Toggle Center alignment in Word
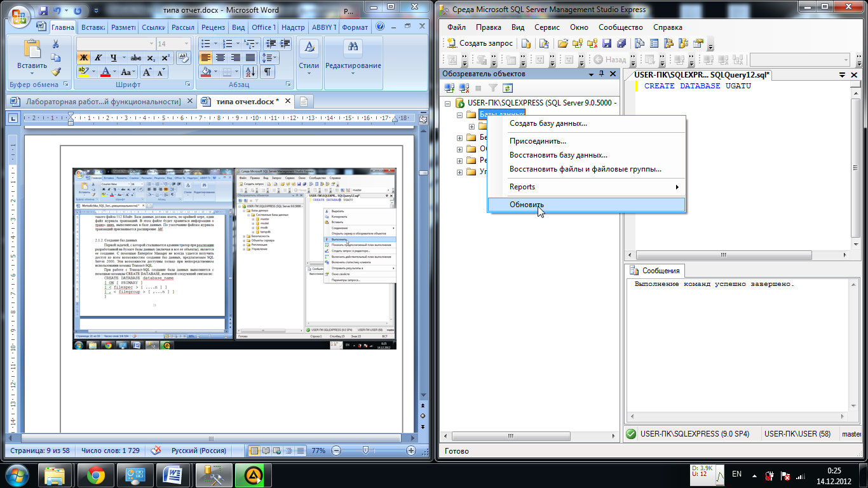The height and width of the screenshot is (488, 868). [x=220, y=58]
